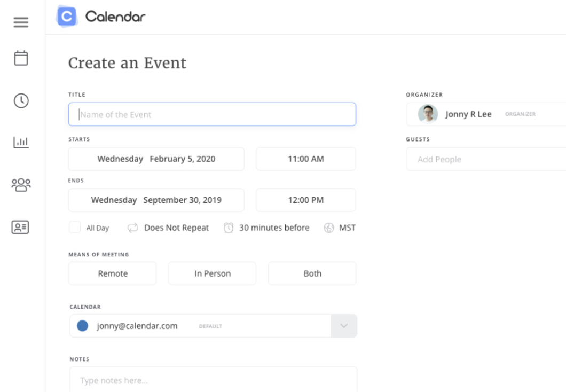Image resolution: width=566 pixels, height=392 pixels.
Task: Enable the All Day checkbox
Action: click(75, 228)
